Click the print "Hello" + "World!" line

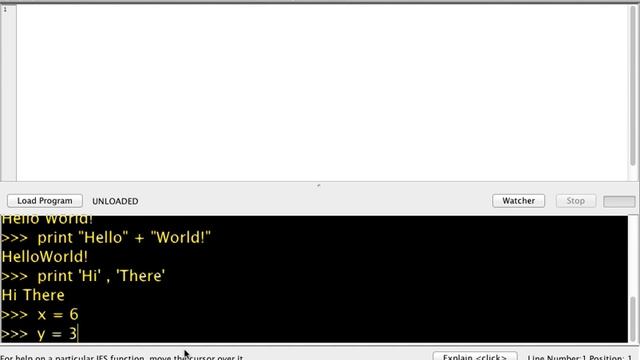click(x=106, y=238)
